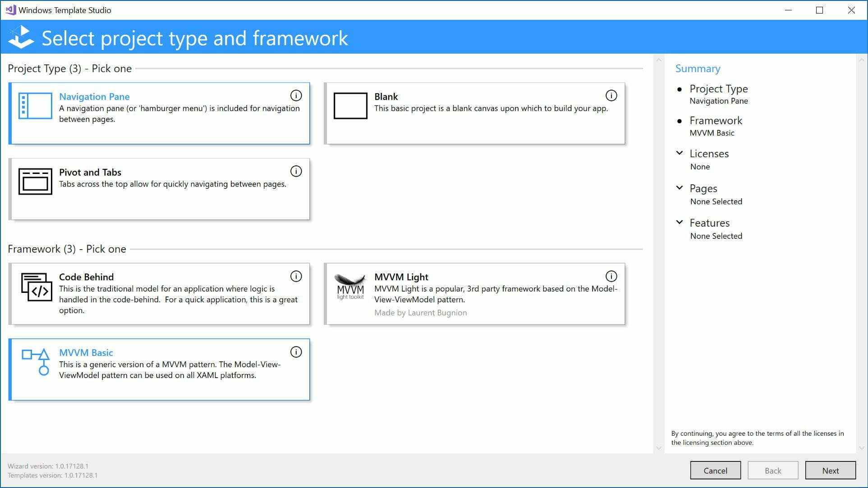Image resolution: width=868 pixels, height=488 pixels.
Task: Expand the Pages section in Summary
Action: 680,187
